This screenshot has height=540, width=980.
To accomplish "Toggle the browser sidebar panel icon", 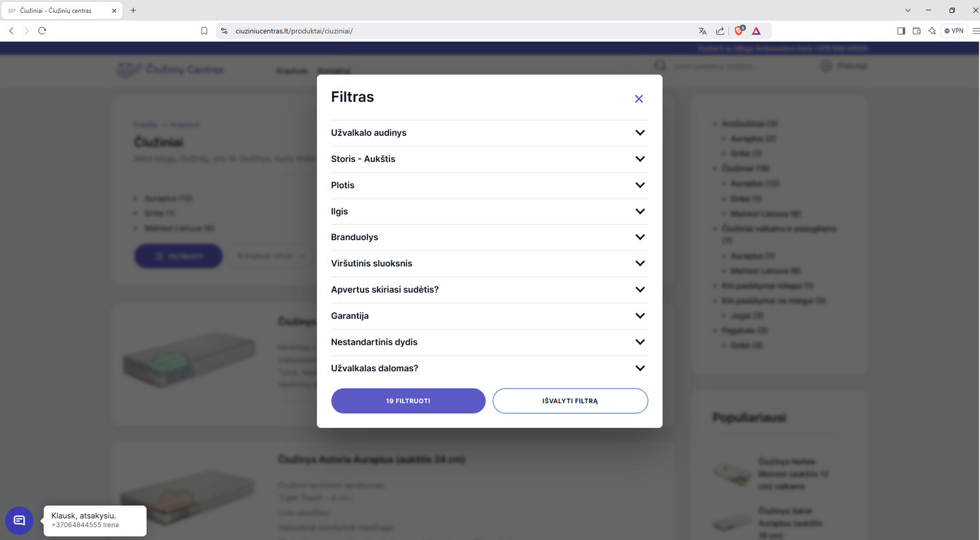I will tap(901, 31).
